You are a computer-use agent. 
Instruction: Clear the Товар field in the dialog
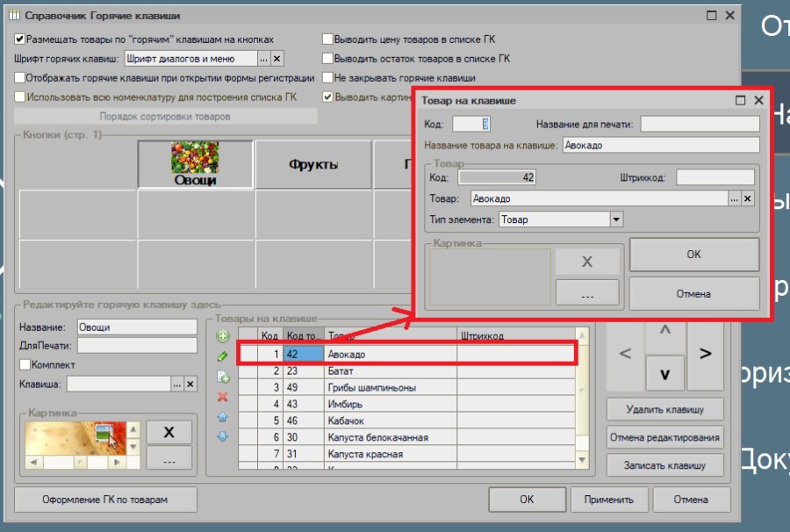748,199
